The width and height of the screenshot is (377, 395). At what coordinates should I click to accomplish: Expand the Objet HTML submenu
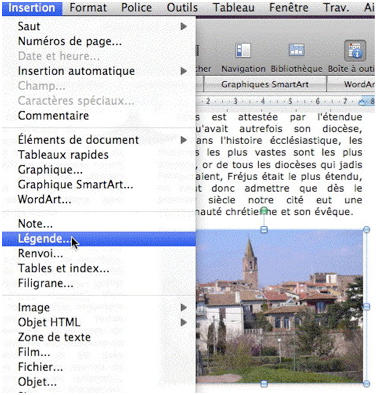pos(99,322)
